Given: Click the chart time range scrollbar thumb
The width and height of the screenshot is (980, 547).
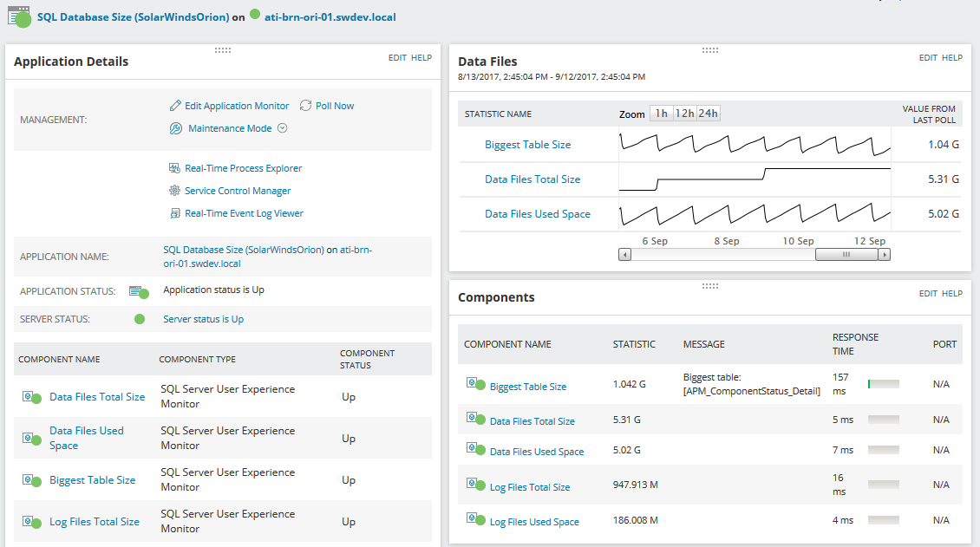Looking at the screenshot, I should point(846,255).
